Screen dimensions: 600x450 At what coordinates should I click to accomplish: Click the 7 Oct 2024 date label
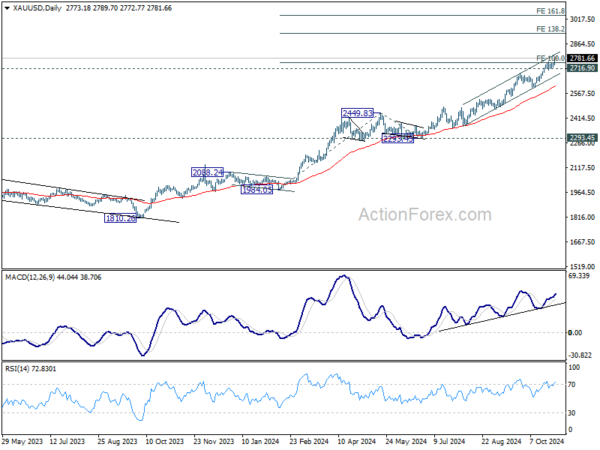click(x=547, y=441)
